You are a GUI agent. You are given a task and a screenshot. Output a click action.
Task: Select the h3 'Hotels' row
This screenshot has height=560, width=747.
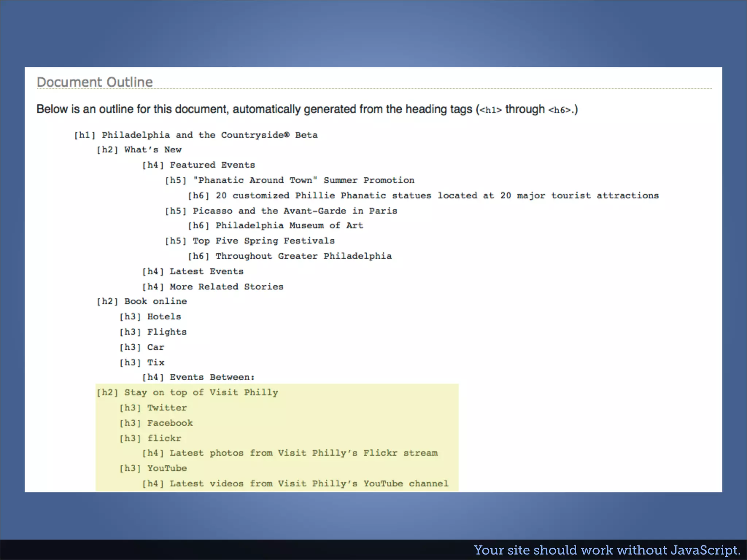[x=150, y=317]
